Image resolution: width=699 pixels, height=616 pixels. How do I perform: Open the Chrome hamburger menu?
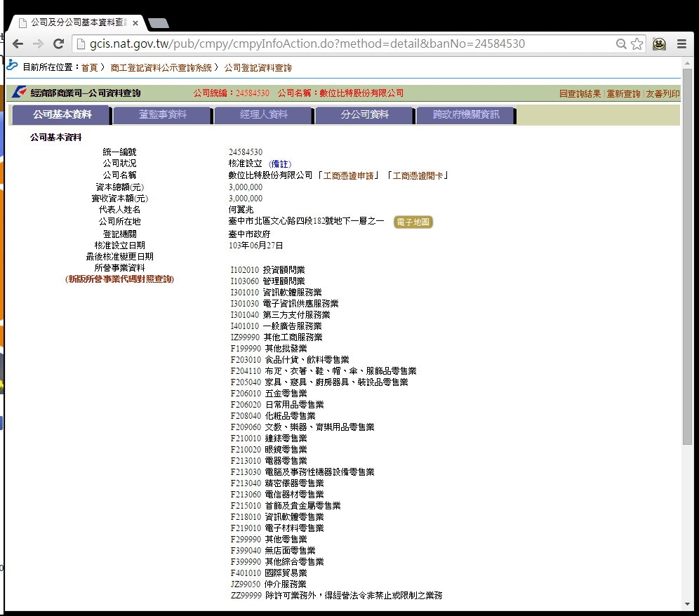pyautogui.click(x=681, y=43)
